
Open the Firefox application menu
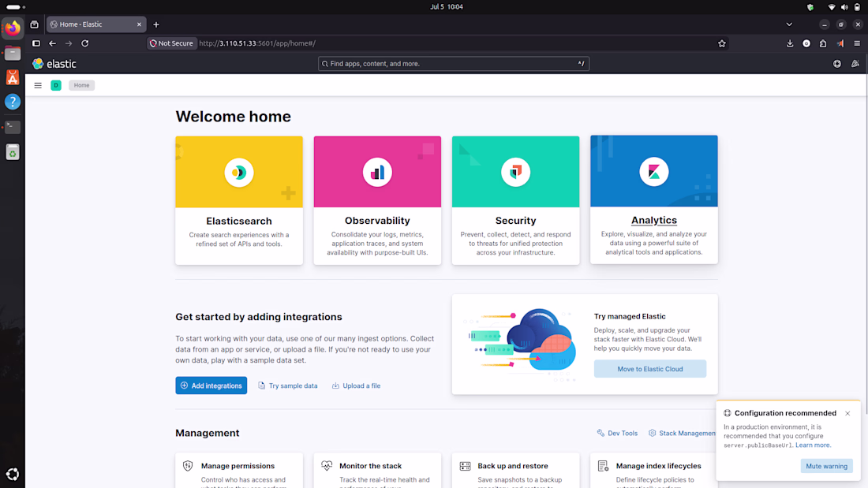click(857, 43)
